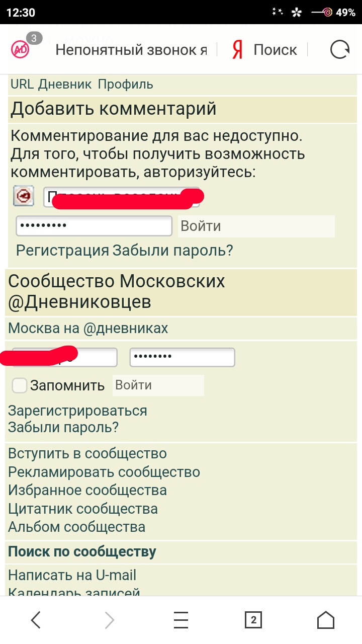Open Цитатник сообщества
The height and width of the screenshot is (644, 362).
pyautogui.click(x=83, y=509)
